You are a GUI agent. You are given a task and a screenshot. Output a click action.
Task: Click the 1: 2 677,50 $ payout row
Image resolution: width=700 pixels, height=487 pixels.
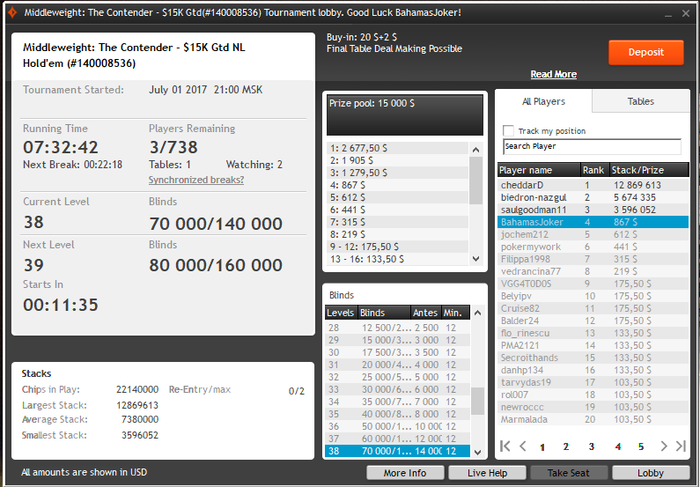[397, 148]
